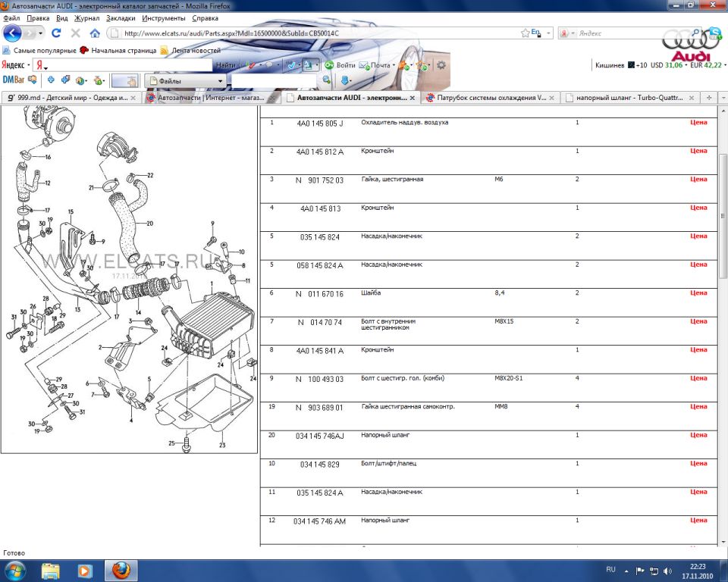This screenshot has width=728, height=582.
Task: Close the напорный шланг tab
Action: 692,98
